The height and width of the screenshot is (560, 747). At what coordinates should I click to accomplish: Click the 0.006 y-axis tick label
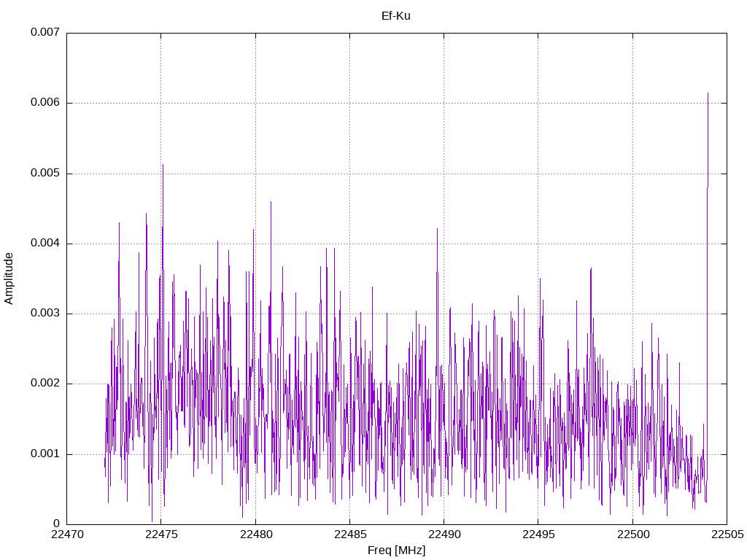tap(44, 103)
